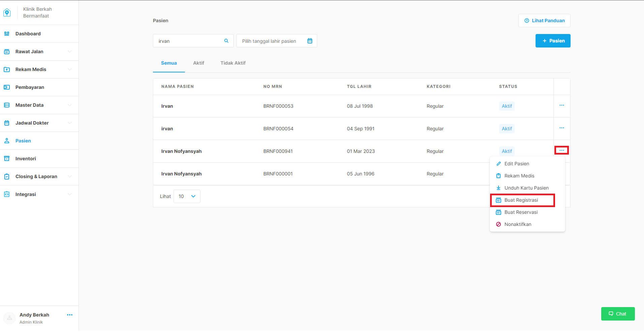Expand the Rekam Medis submenu chevron

pyautogui.click(x=70, y=69)
